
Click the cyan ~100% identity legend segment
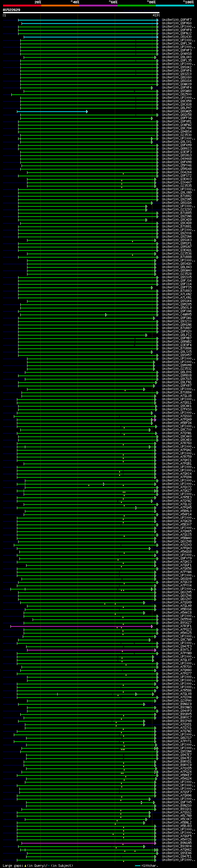click(175, 6)
